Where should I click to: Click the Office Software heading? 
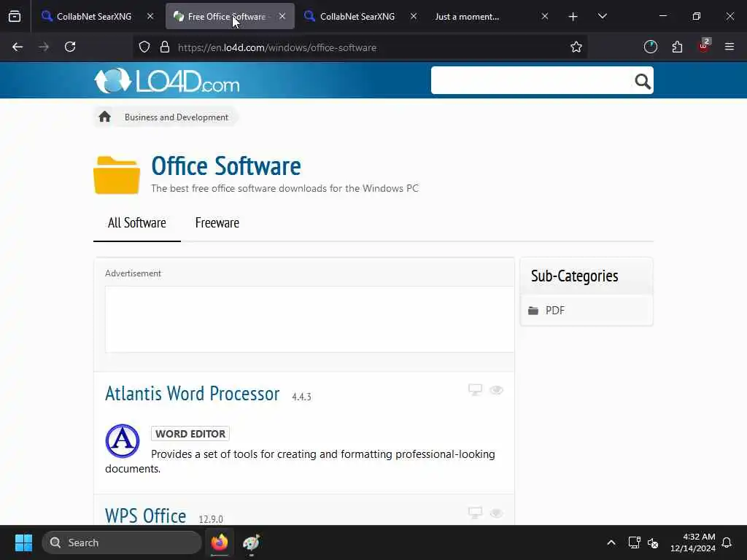point(226,166)
